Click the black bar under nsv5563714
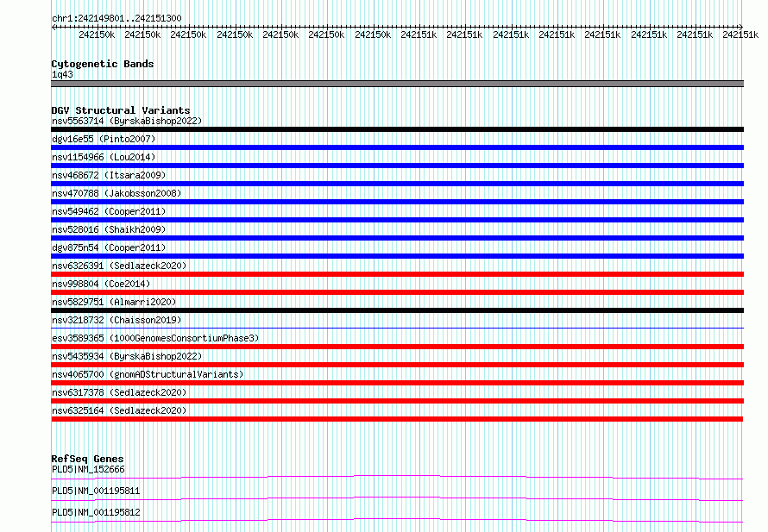The height and width of the screenshot is (532, 768). tap(397, 129)
